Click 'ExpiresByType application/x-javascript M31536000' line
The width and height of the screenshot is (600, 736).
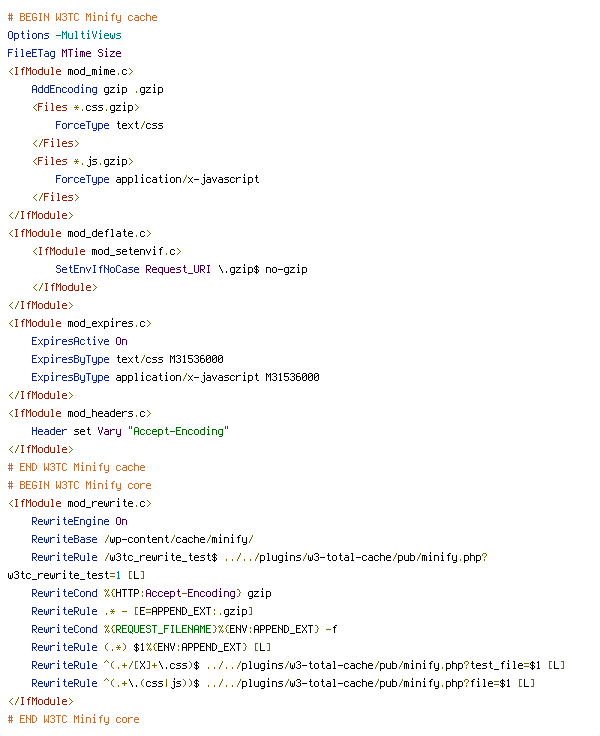tap(175, 377)
